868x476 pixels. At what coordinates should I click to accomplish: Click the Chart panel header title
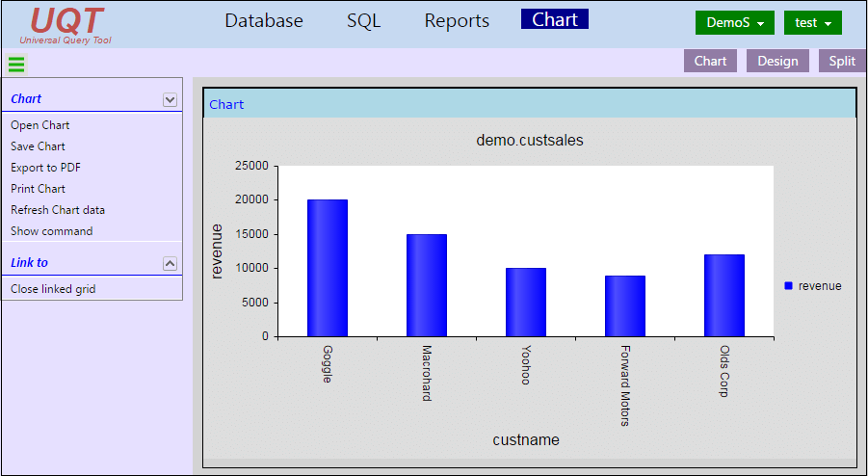pos(226,105)
